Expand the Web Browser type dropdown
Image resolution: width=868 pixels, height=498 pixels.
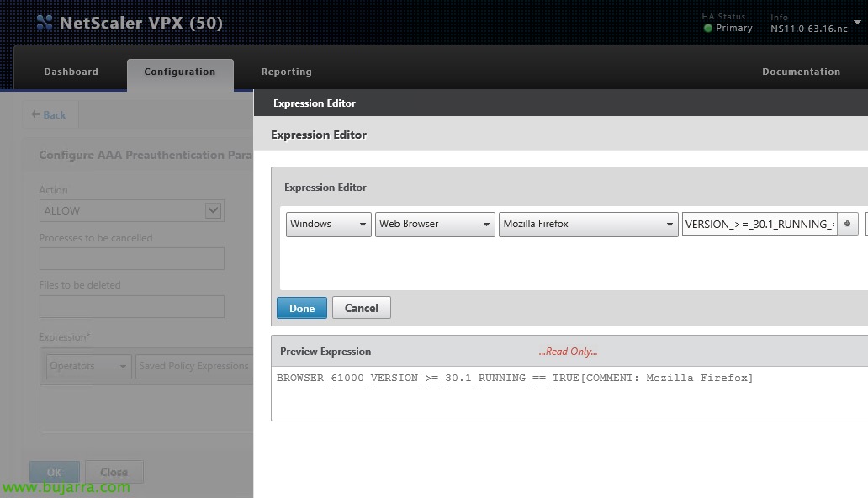(435, 224)
